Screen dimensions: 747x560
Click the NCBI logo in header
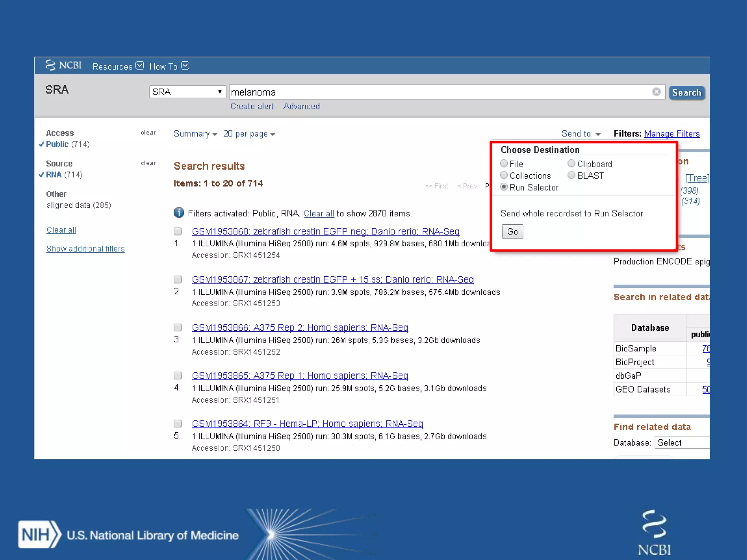tap(63, 66)
